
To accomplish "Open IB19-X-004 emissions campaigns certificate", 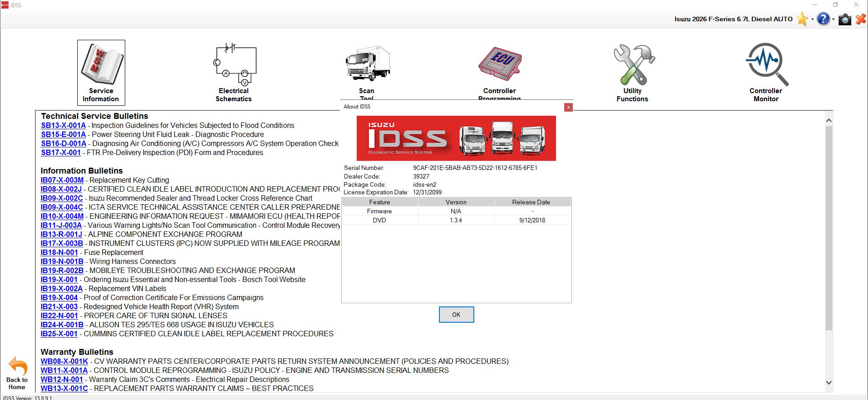I will 59,297.
